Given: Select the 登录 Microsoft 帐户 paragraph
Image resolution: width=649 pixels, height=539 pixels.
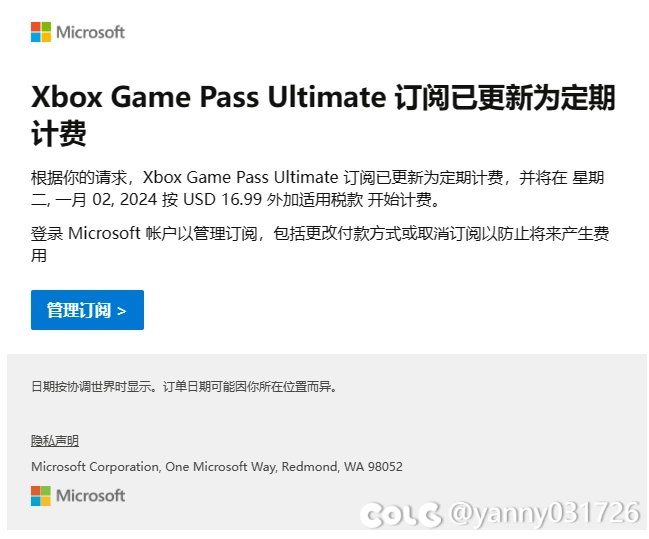Looking at the screenshot, I should coord(320,244).
